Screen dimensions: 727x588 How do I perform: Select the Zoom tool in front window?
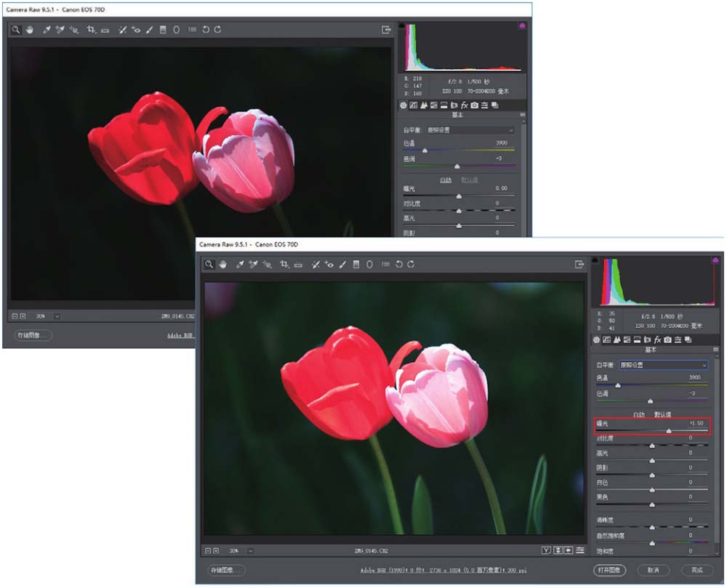(x=209, y=265)
